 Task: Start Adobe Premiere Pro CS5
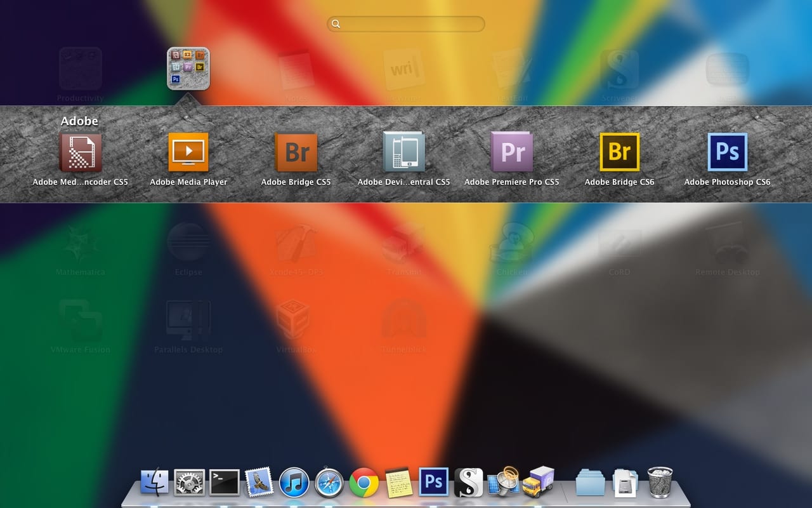(512, 152)
